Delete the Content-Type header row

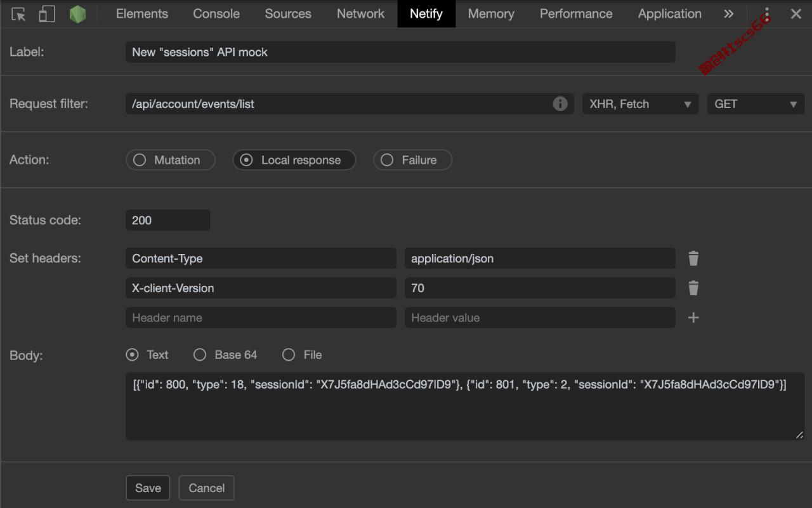693,258
